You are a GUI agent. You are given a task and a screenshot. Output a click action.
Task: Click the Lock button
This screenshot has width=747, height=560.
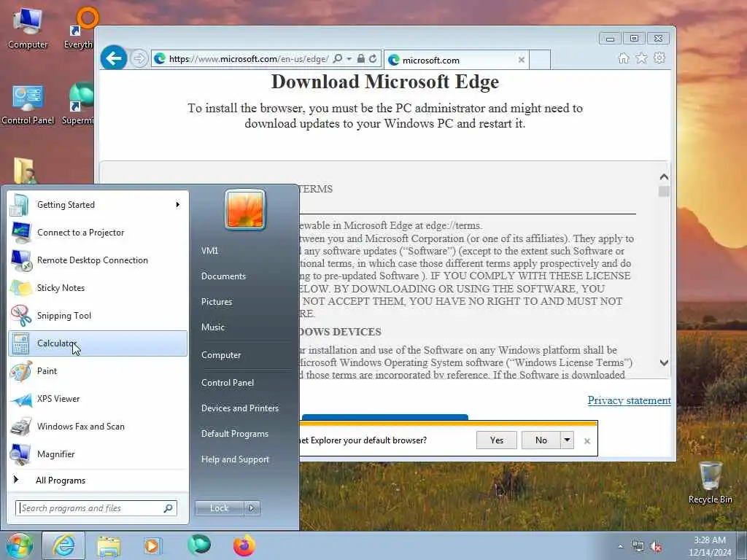[x=219, y=508]
